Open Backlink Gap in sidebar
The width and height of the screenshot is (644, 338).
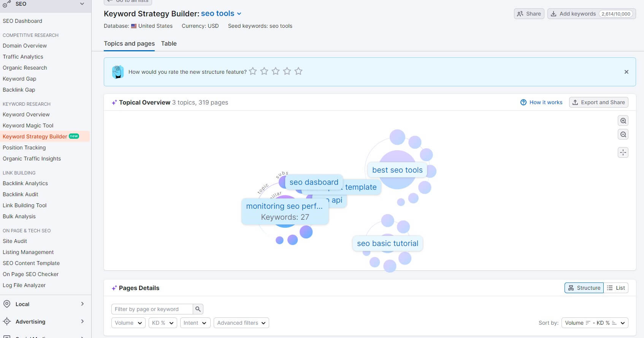point(19,90)
